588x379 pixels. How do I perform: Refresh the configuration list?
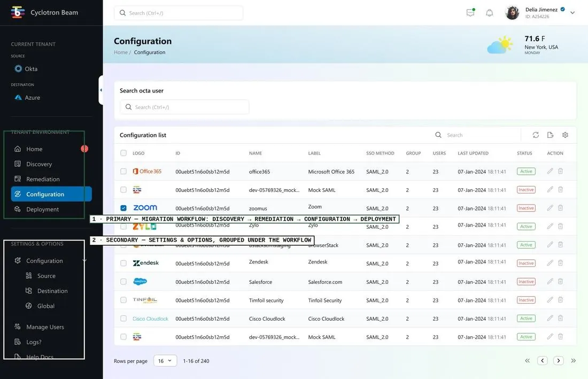point(536,135)
